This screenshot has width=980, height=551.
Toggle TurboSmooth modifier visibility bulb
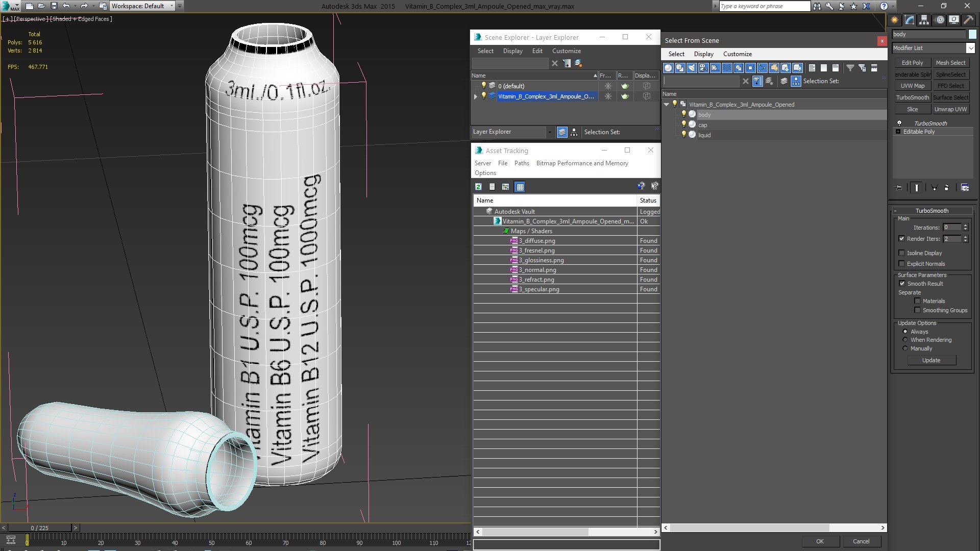click(899, 123)
